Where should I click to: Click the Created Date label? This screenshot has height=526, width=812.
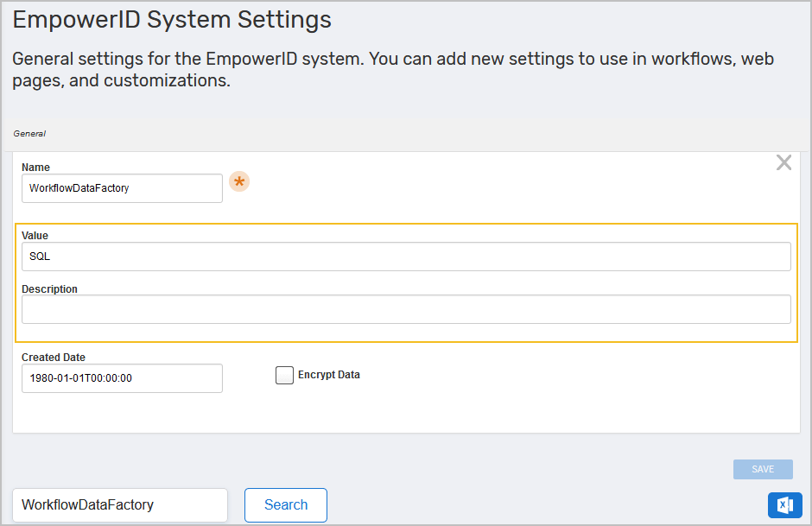coord(54,357)
